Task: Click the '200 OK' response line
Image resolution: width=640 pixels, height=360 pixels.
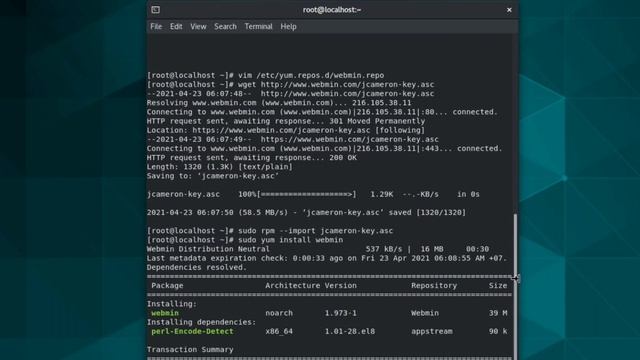Action: [252, 158]
